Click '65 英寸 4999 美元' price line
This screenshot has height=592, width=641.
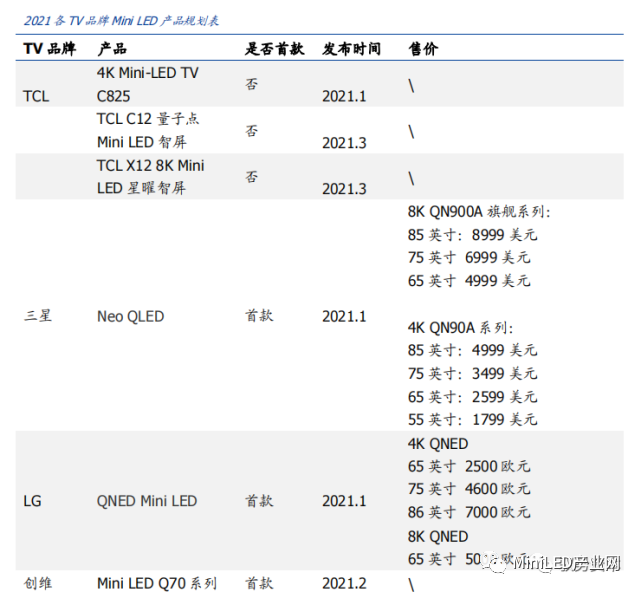click(x=469, y=281)
